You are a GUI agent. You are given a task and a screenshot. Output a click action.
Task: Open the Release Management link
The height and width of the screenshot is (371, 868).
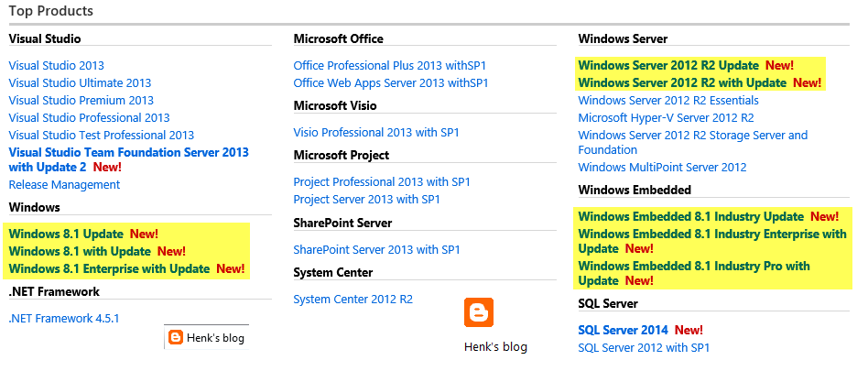(64, 185)
